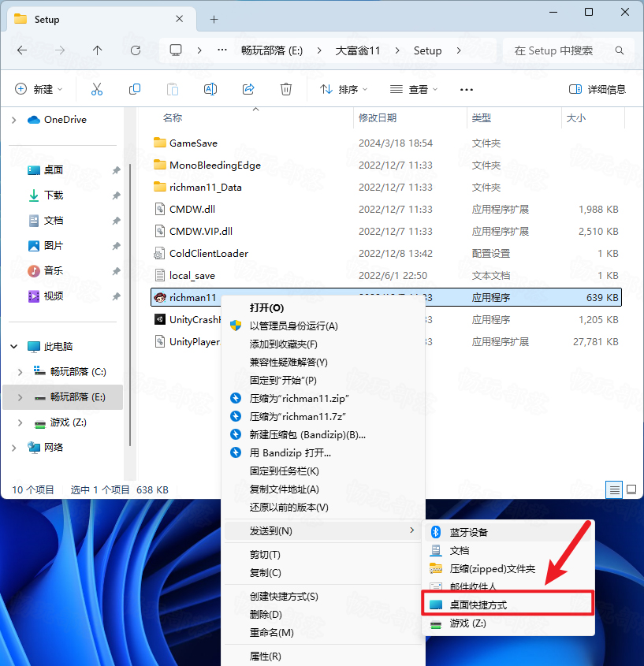Collapse the This PC tree node
The height and width of the screenshot is (666, 644).
(x=14, y=347)
